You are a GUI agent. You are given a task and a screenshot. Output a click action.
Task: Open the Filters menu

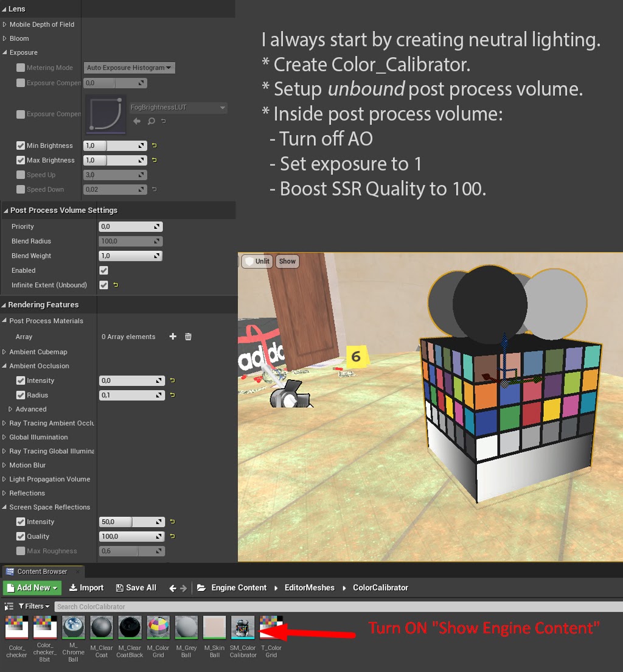[x=34, y=606]
